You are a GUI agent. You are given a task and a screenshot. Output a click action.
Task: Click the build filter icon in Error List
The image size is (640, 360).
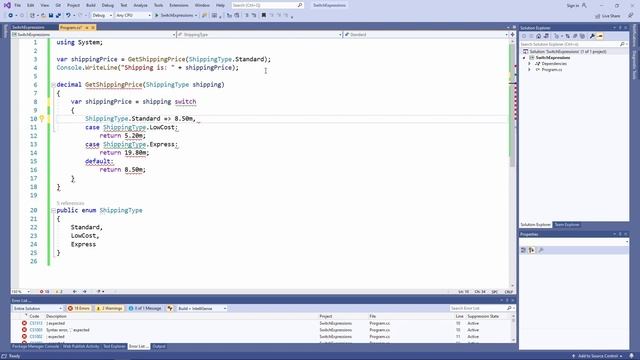(x=170, y=309)
